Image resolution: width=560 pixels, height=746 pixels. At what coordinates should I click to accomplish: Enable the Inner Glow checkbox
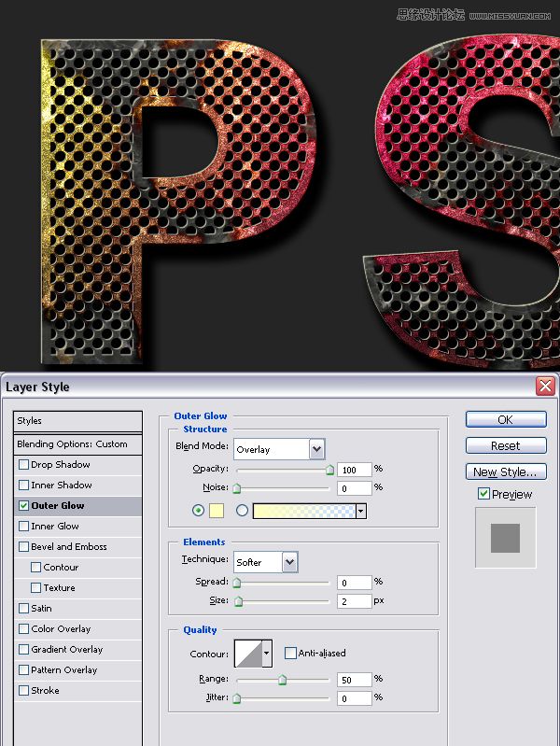tap(23, 527)
